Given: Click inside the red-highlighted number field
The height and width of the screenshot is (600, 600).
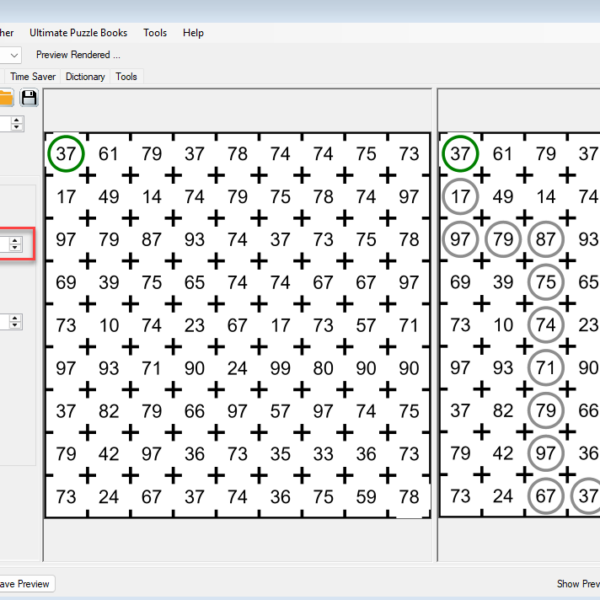Looking at the screenshot, I should click(4, 243).
